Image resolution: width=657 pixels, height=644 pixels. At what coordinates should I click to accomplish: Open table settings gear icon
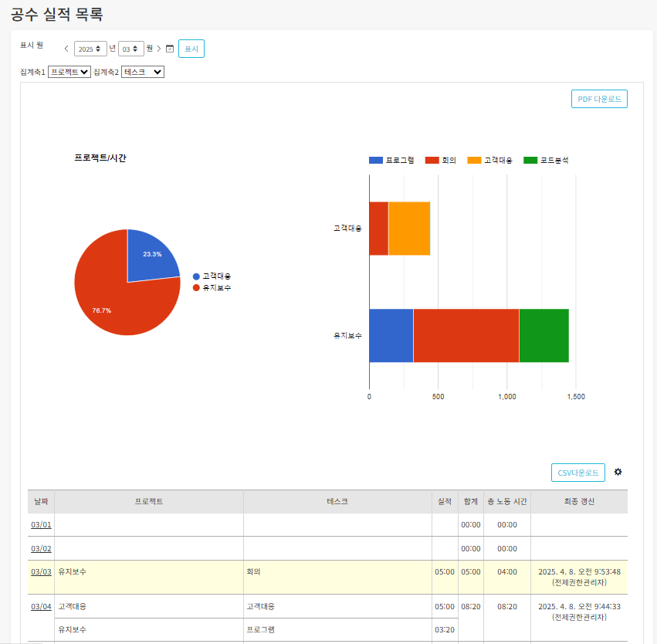click(618, 472)
